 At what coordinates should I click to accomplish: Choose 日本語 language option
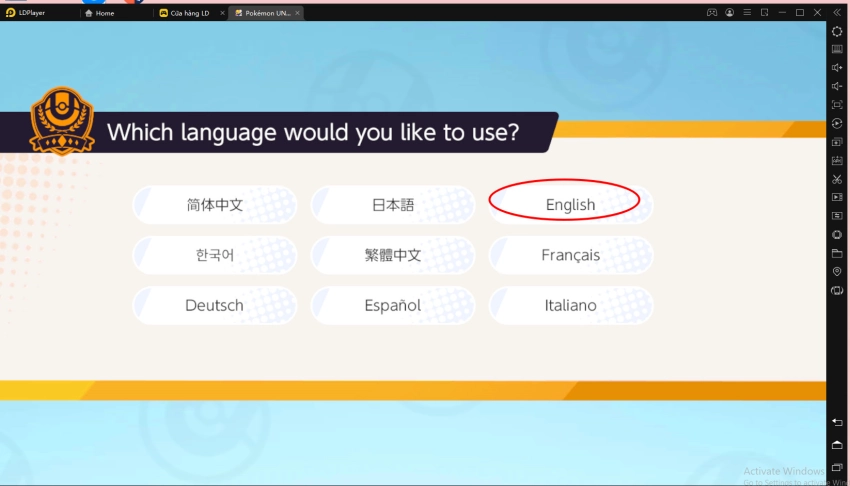pyautogui.click(x=393, y=205)
